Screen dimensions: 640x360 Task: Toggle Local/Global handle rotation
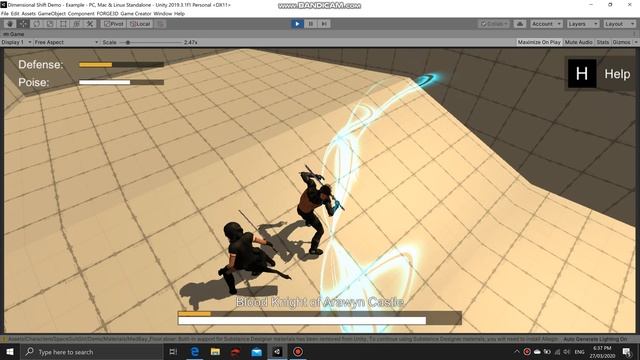point(140,24)
